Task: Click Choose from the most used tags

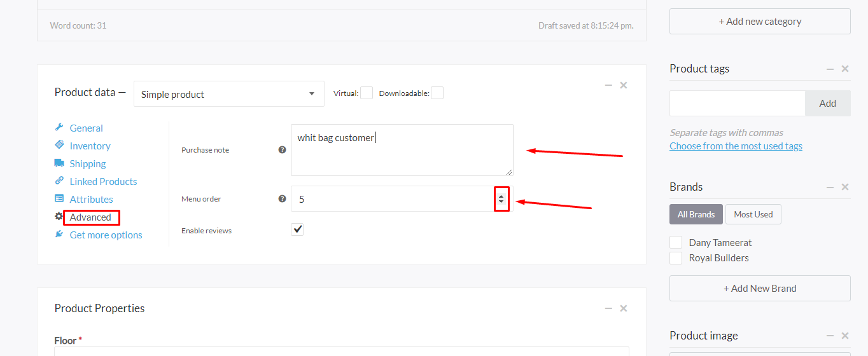Action: point(736,146)
